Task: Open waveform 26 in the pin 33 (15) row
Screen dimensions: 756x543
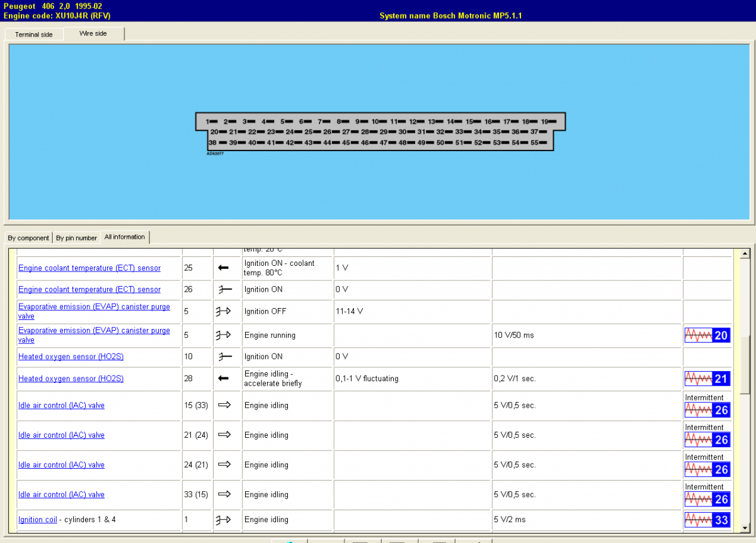Action: point(707,499)
